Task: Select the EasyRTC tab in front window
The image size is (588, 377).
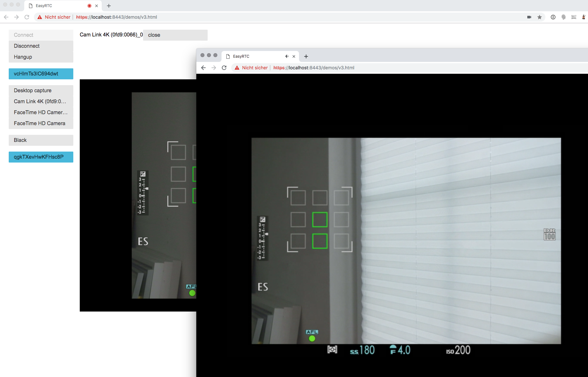Action: click(x=260, y=56)
